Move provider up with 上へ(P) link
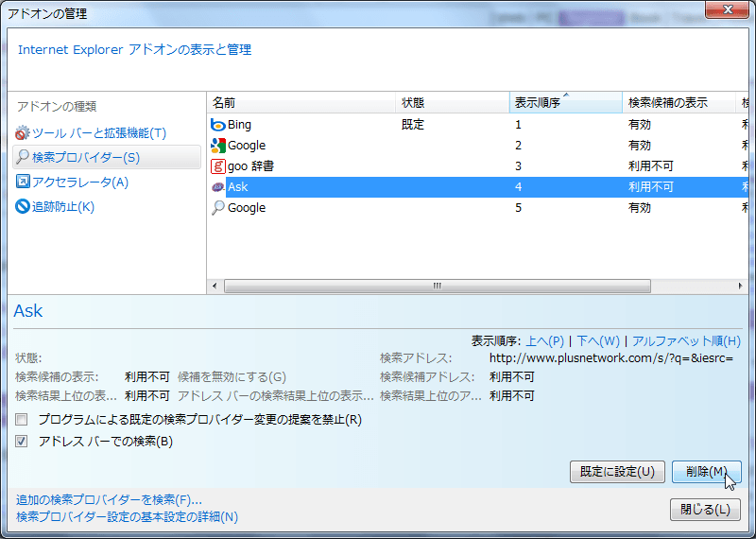Viewport: 756px width, 539px height. coord(544,341)
